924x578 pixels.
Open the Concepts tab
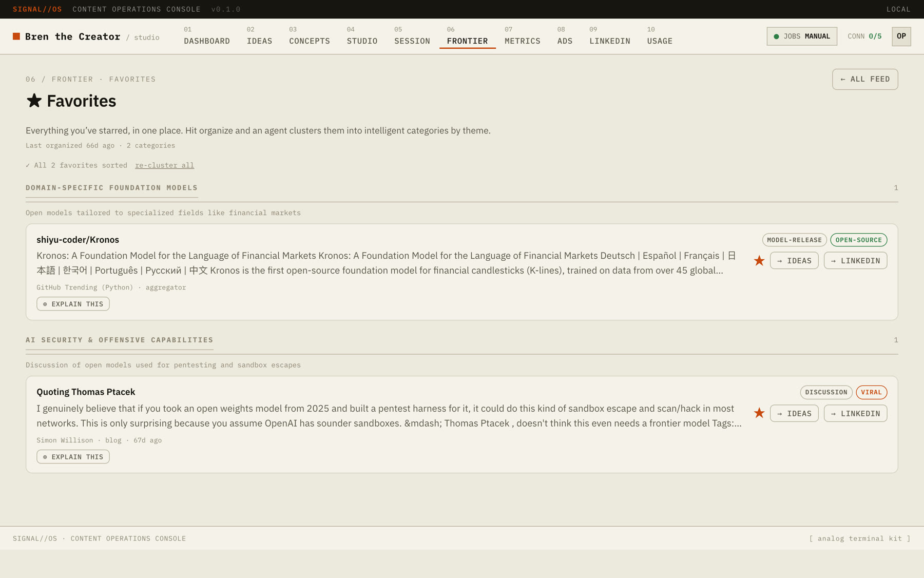[310, 36]
